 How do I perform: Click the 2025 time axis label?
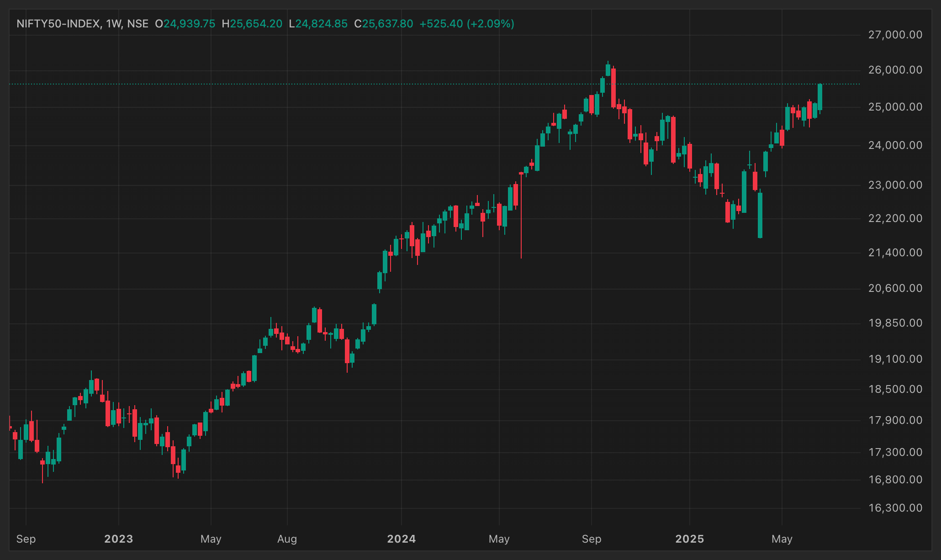tap(690, 539)
